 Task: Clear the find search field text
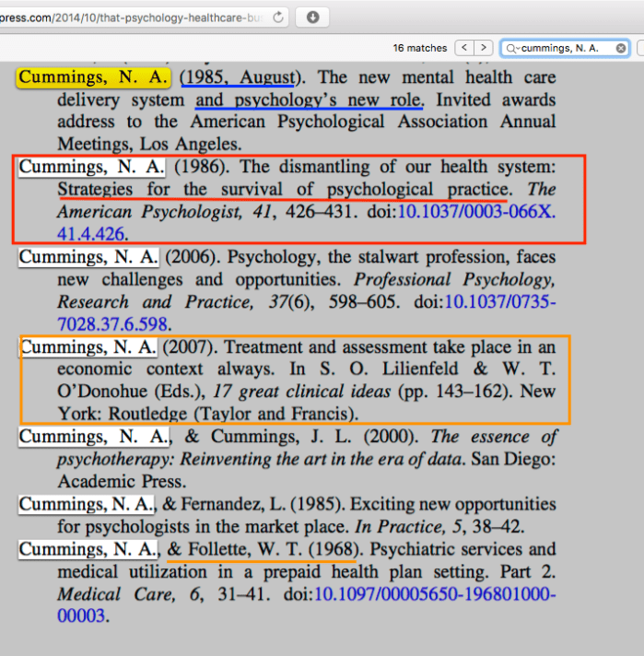621,48
